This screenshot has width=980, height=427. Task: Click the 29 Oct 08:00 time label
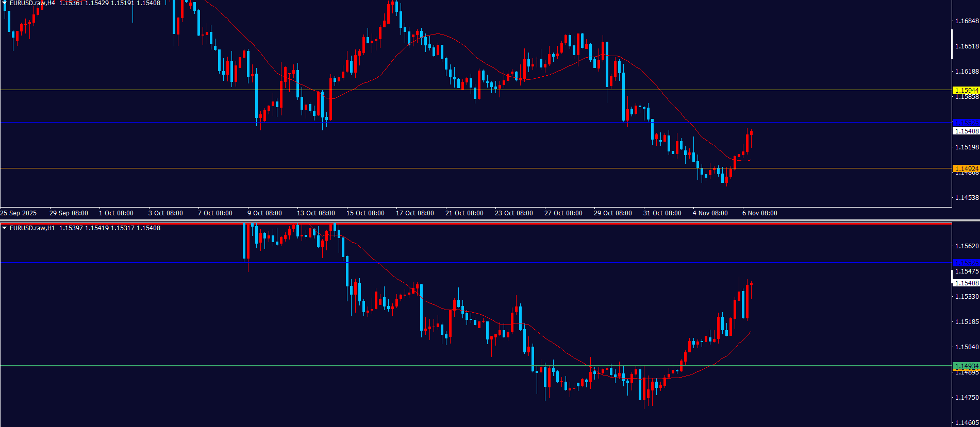click(612, 213)
